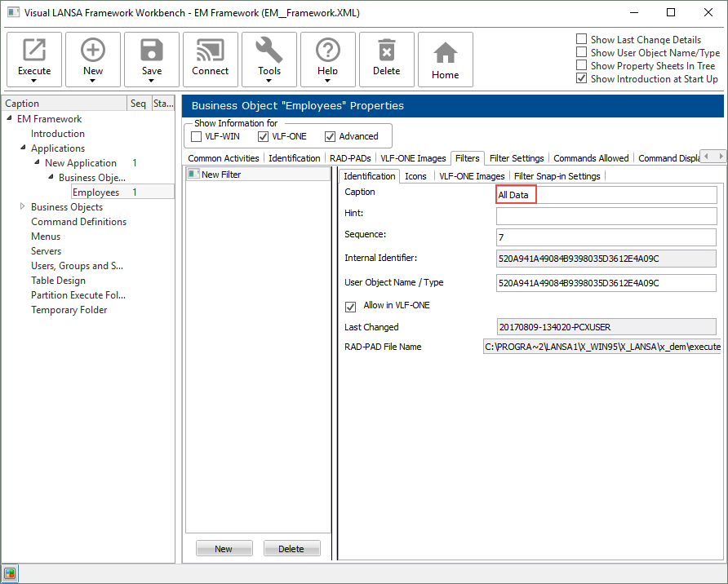Open the Commands Allowed tab
The width and height of the screenshot is (728, 584).
coord(591,158)
